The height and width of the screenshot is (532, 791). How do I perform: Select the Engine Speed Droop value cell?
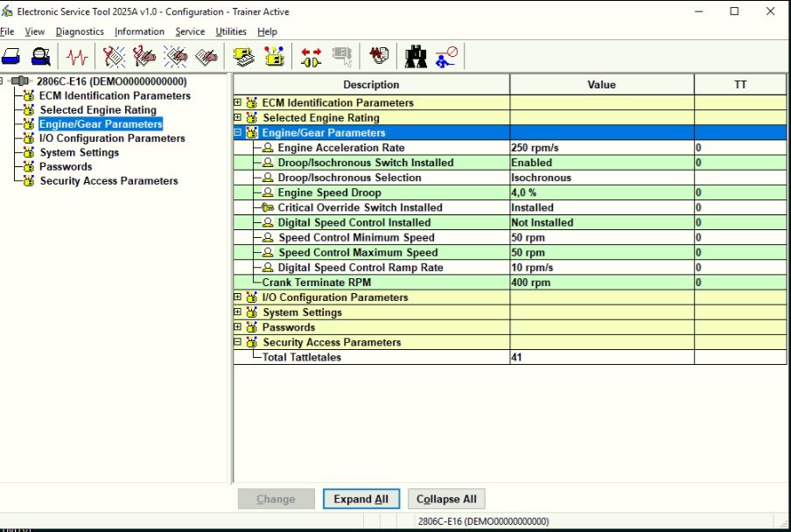pos(601,192)
